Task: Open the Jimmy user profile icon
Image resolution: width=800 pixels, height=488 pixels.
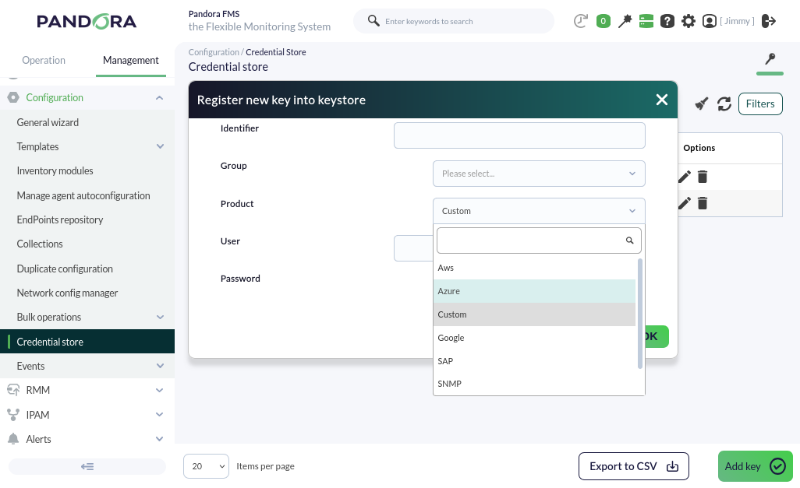Action: 709,21
